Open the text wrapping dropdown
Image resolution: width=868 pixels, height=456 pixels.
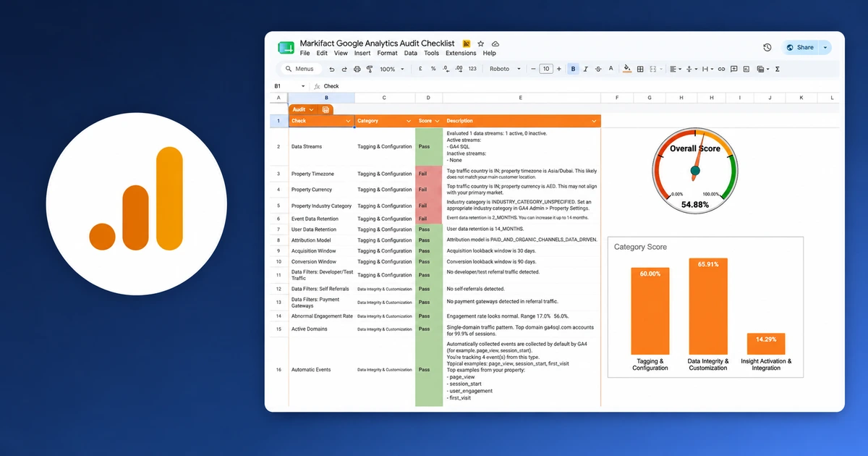(707, 69)
